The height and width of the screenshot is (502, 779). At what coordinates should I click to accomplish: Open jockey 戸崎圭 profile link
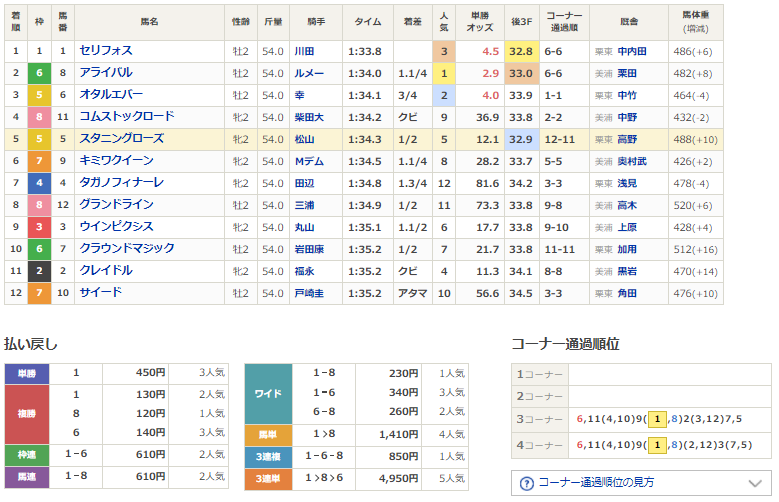[309, 293]
